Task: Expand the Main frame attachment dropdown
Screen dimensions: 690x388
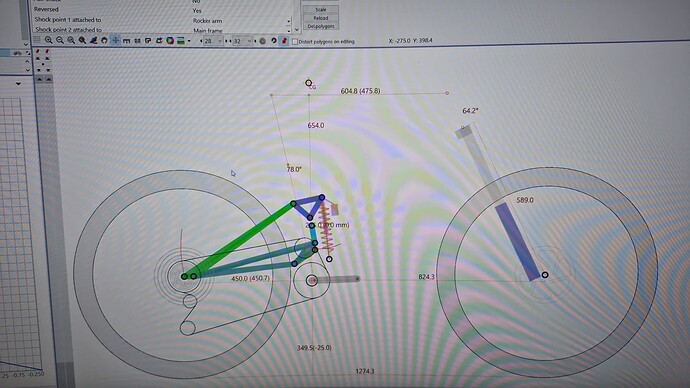Action: tap(289, 31)
